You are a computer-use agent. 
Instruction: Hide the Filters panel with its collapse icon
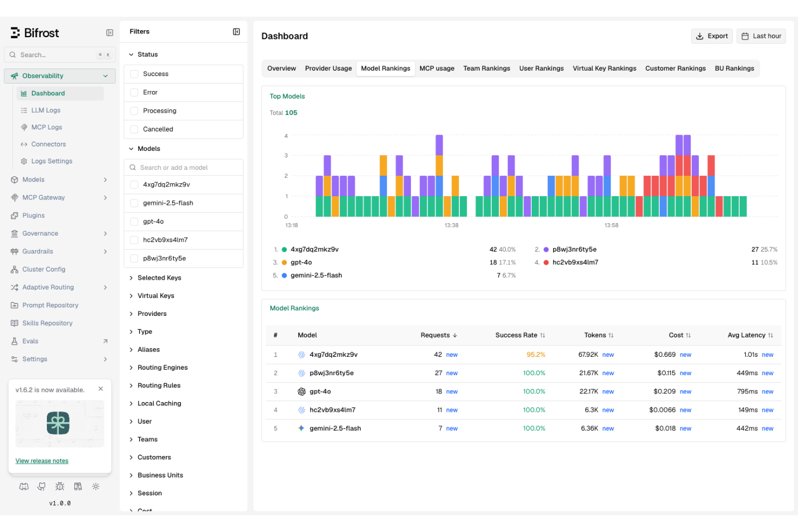(x=236, y=32)
